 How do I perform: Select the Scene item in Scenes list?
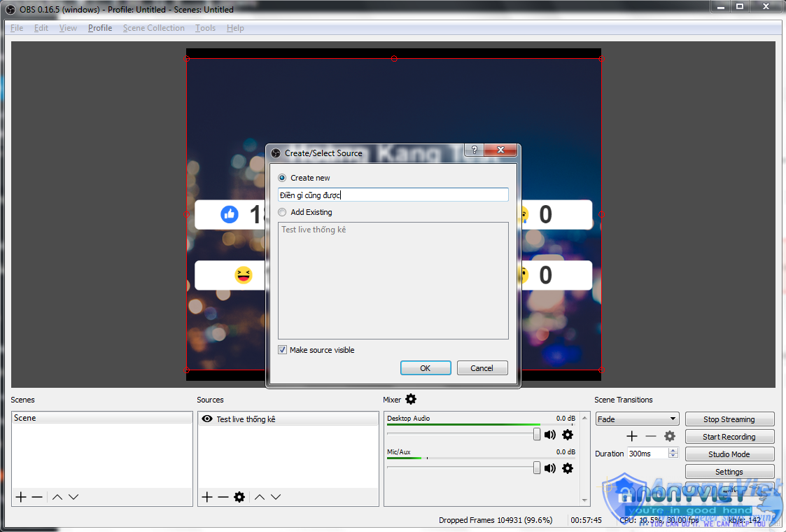[x=101, y=418]
